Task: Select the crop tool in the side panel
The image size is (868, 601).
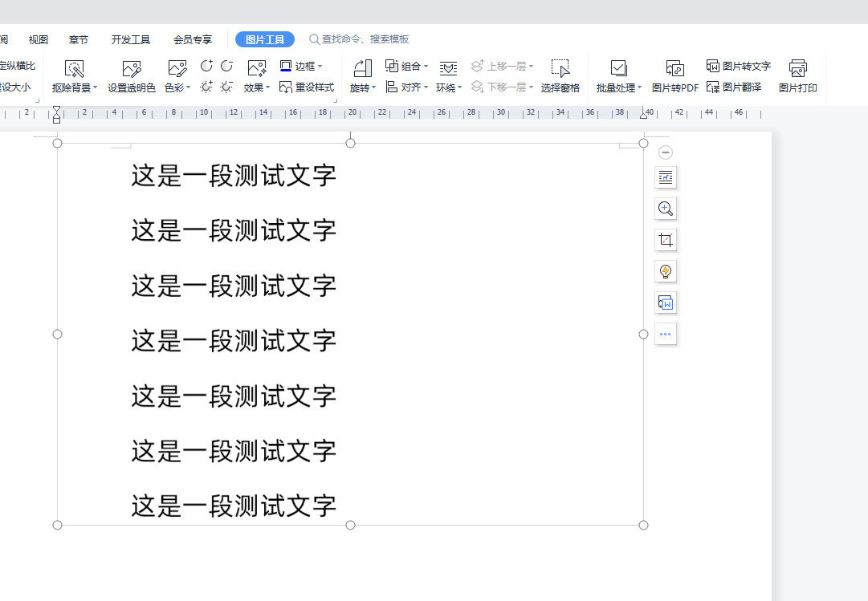Action: tap(665, 239)
